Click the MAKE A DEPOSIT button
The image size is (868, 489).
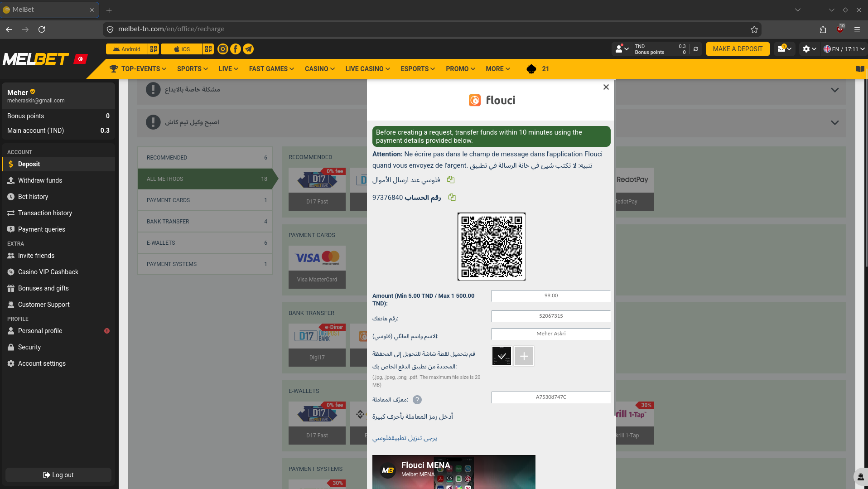pyautogui.click(x=738, y=49)
